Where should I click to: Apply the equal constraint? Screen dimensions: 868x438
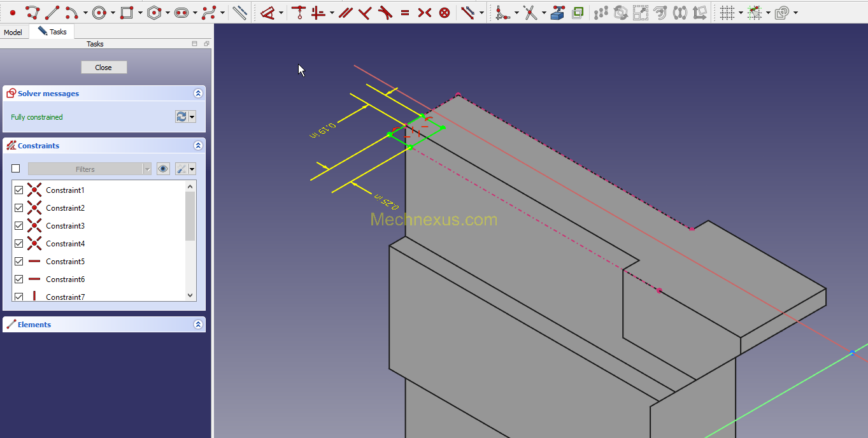tap(405, 12)
